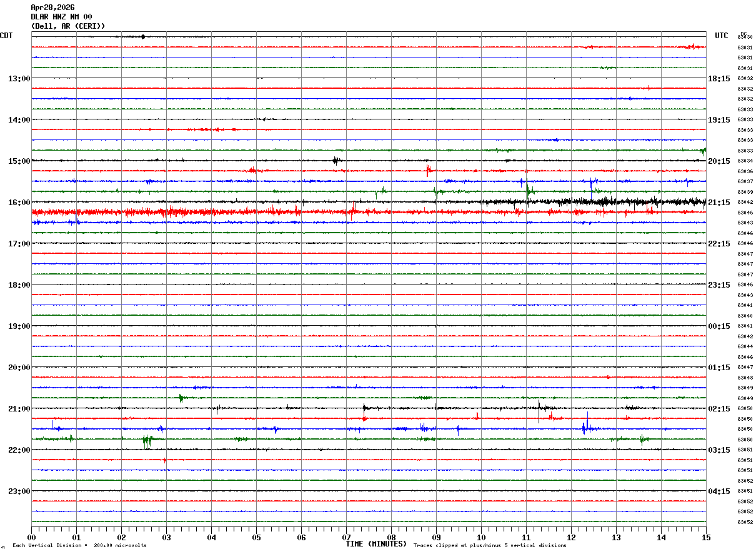Select the 18:00 CDT hour label

coord(19,285)
